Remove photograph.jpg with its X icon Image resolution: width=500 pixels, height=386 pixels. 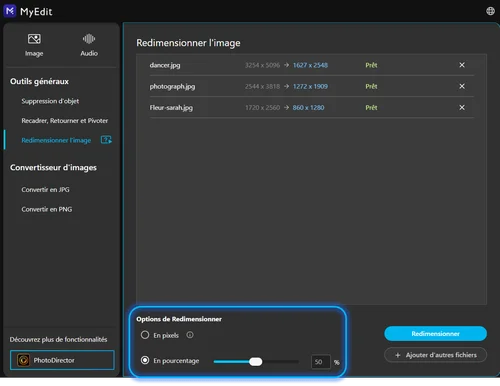pos(462,86)
